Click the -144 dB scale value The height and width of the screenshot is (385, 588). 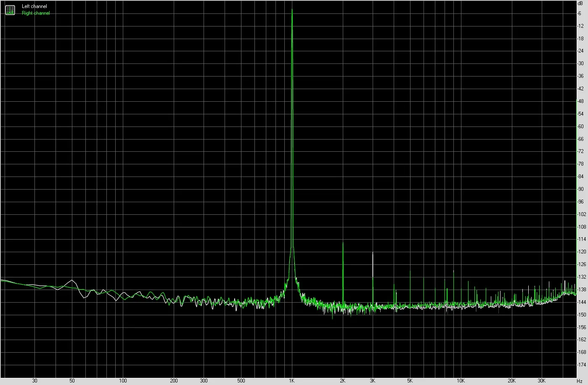582,302
